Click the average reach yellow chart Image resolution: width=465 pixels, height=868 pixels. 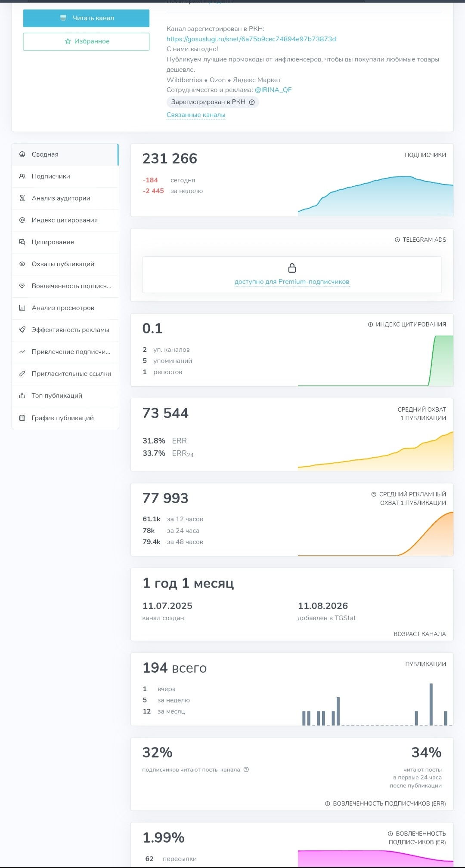pyautogui.click(x=375, y=451)
